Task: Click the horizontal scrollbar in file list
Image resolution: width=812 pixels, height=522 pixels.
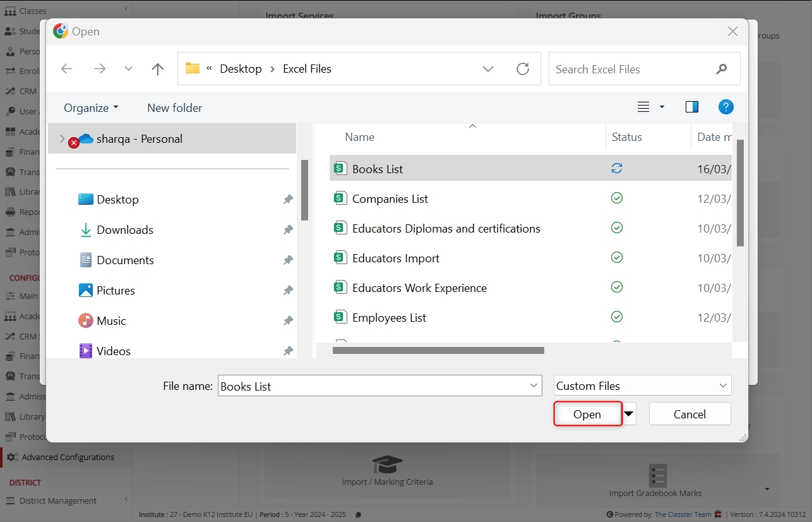Action: pos(438,350)
